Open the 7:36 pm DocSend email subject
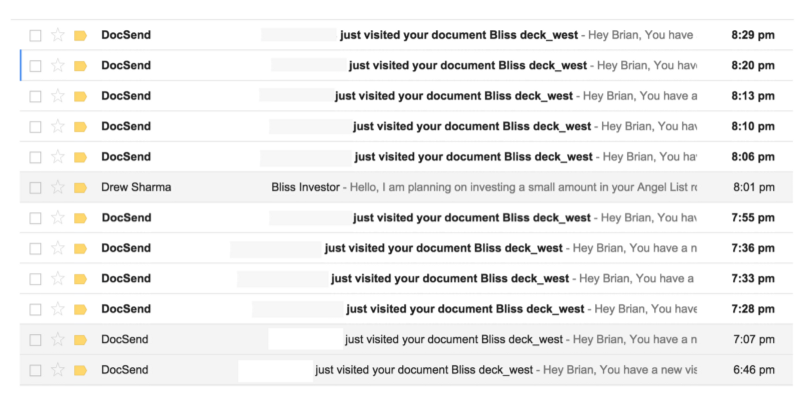The image size is (800, 393). (443, 248)
